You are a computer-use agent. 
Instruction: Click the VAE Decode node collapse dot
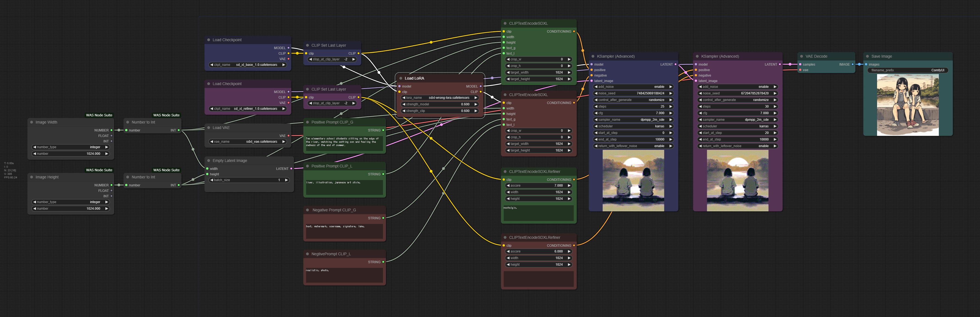802,56
